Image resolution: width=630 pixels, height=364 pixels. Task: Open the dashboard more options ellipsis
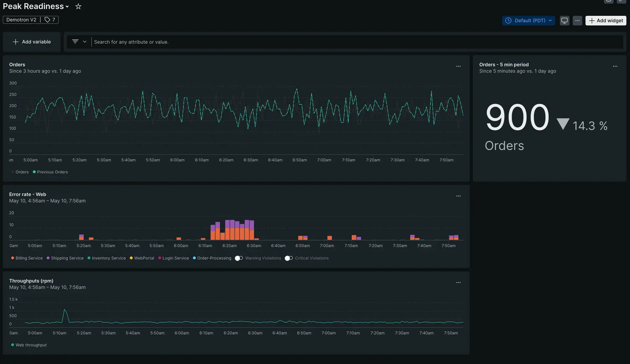[577, 21]
